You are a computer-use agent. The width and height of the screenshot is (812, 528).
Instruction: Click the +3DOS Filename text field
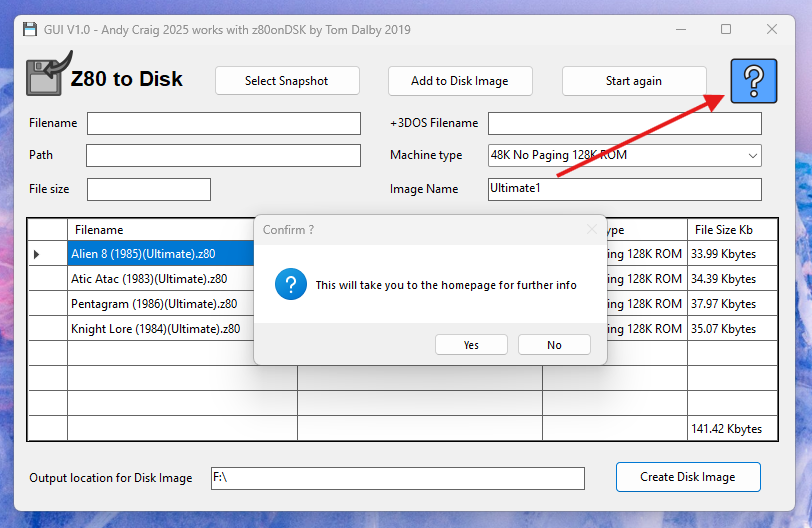point(624,123)
